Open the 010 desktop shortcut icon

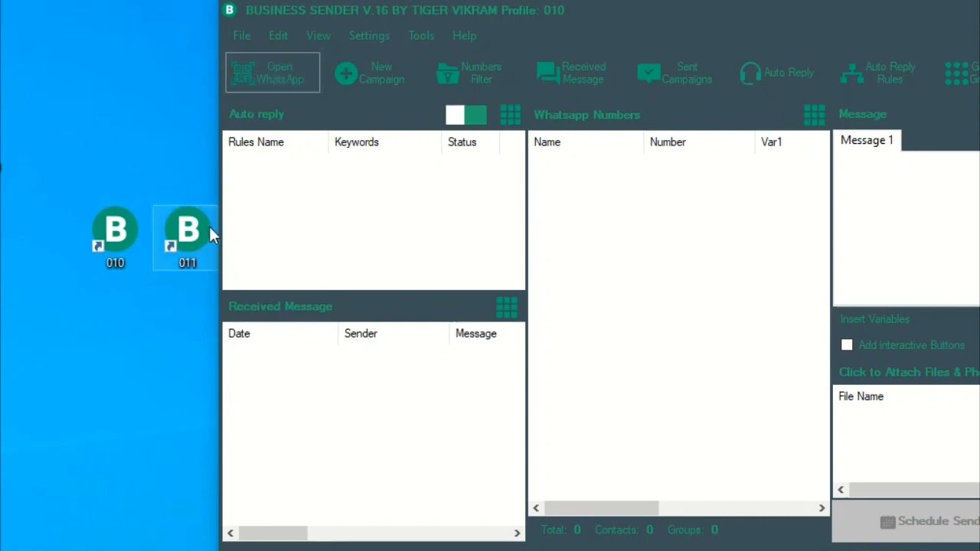tap(115, 236)
